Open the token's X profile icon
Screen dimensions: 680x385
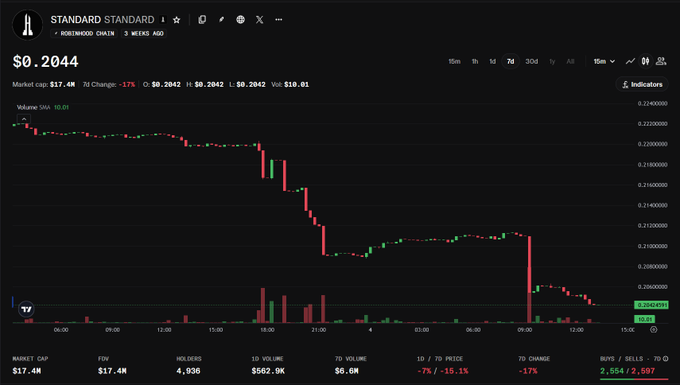tap(259, 20)
